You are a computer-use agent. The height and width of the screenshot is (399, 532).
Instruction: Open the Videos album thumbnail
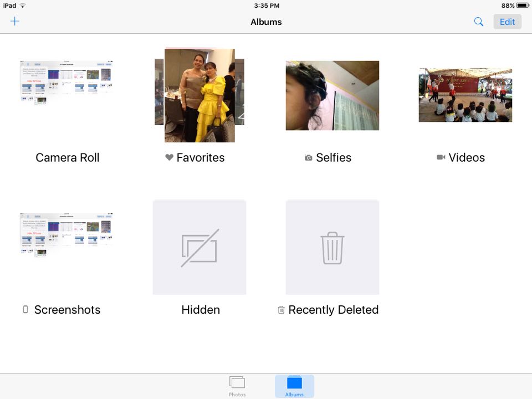click(x=465, y=95)
